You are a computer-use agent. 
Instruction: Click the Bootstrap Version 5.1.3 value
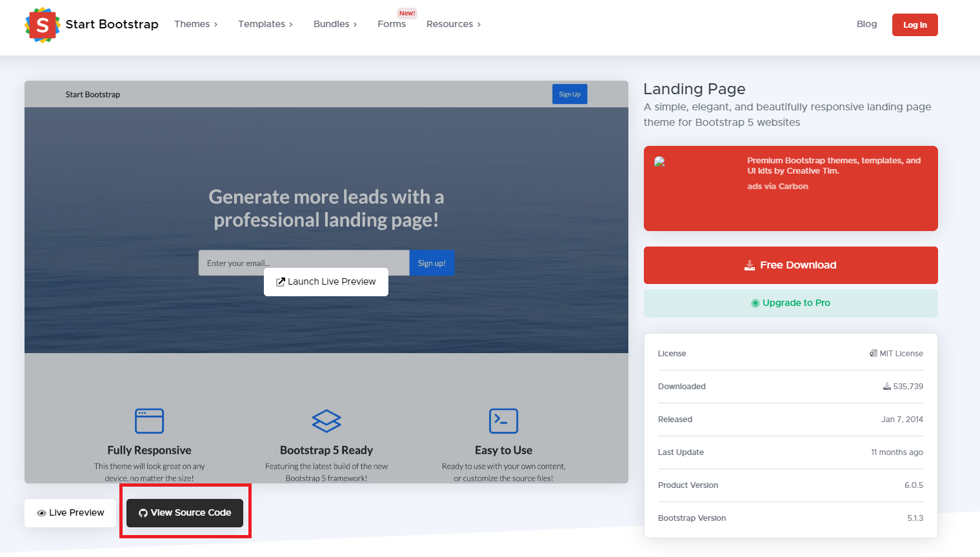[915, 518]
